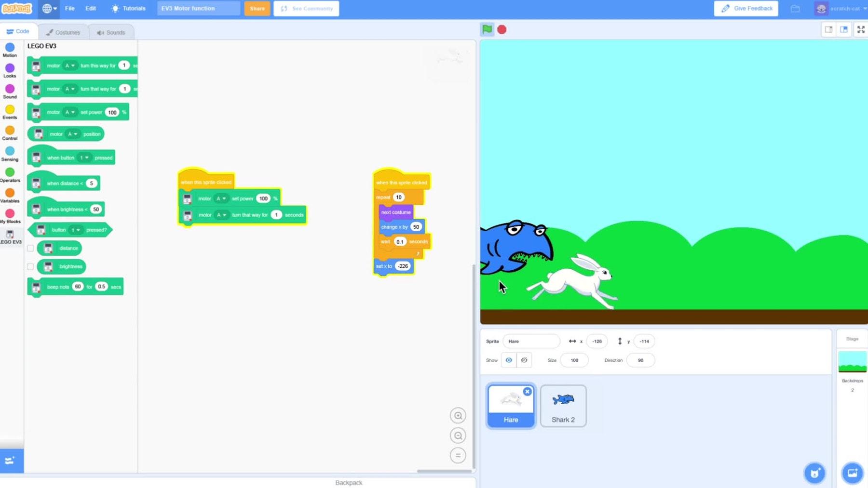Screen dimensions: 868x488
Task: Delete the Hare sprite with X
Action: coord(527,392)
